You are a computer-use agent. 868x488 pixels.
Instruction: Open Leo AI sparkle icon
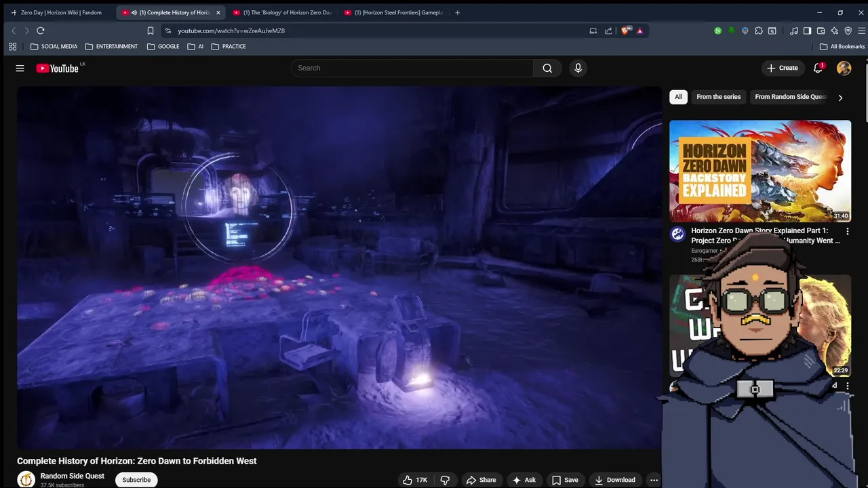(x=834, y=30)
